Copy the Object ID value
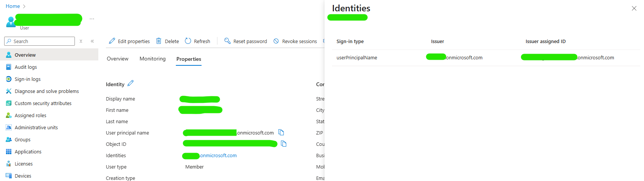Viewport: 644px width, 181px height. click(x=284, y=144)
